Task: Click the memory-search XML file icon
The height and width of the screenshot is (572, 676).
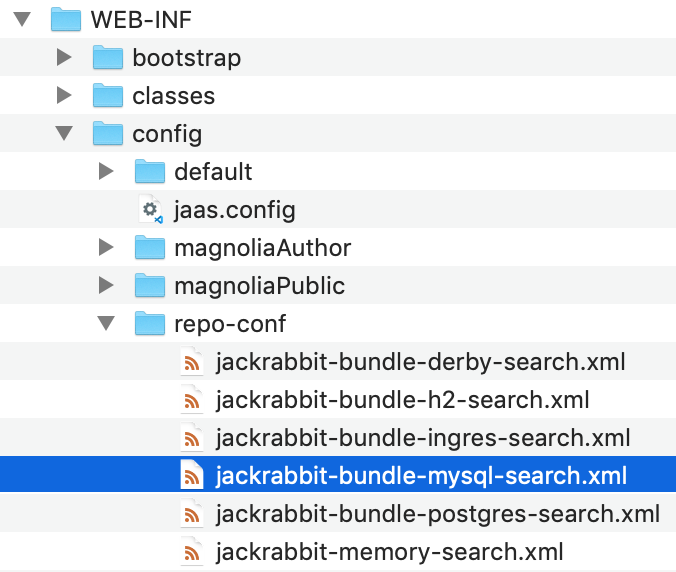Action: [x=191, y=551]
